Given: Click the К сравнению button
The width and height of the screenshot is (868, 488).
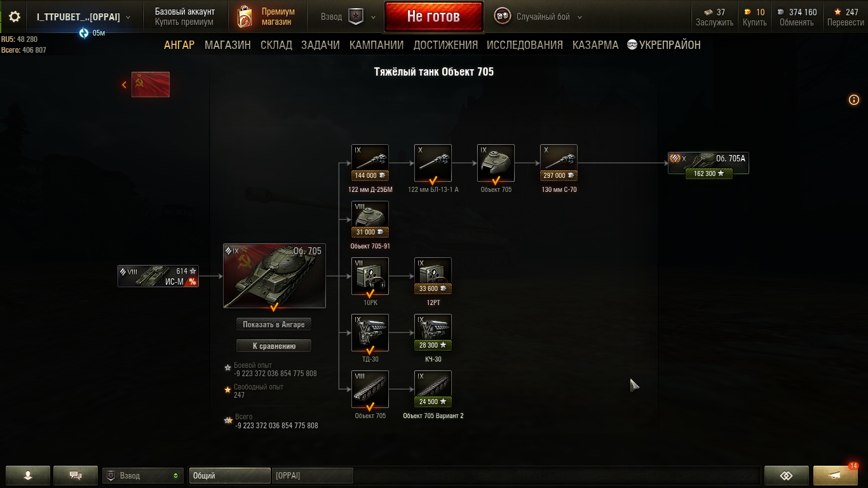Looking at the screenshot, I should click(274, 346).
